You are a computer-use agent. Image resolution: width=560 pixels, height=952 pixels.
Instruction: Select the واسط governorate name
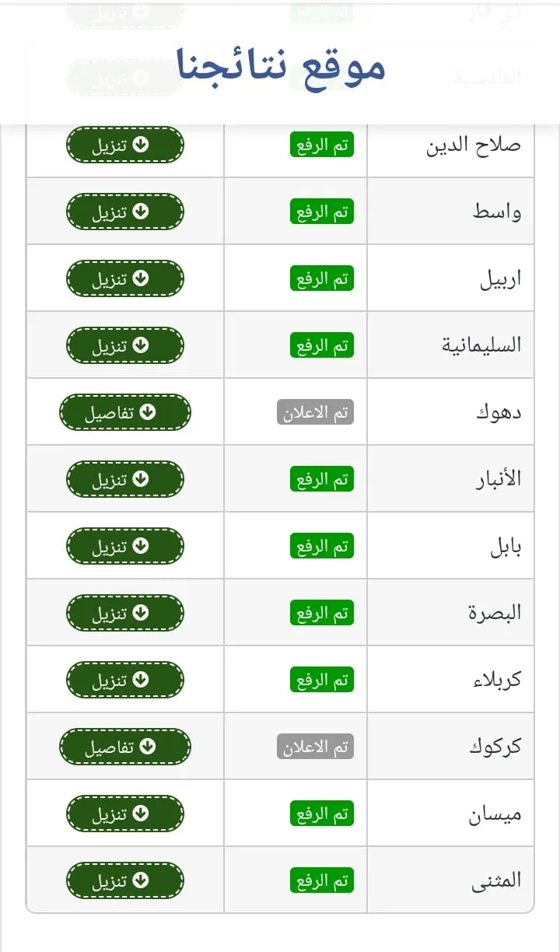coord(497,212)
